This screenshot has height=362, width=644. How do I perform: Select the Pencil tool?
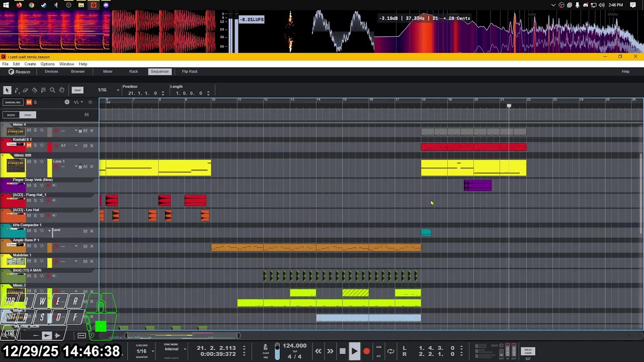pyautogui.click(x=17, y=90)
